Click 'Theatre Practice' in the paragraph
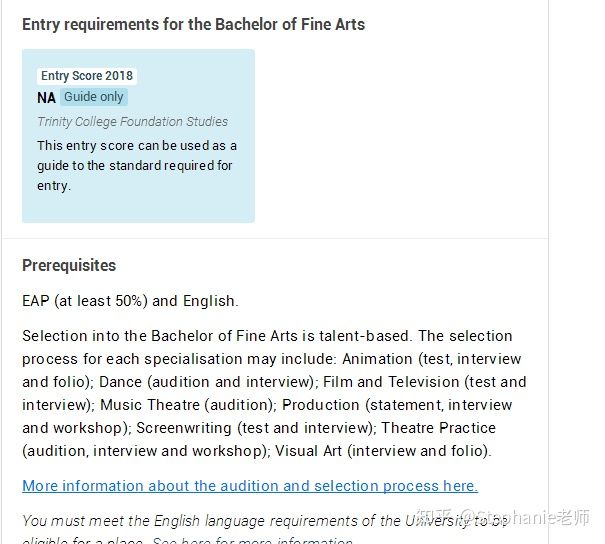 [x=438, y=428]
